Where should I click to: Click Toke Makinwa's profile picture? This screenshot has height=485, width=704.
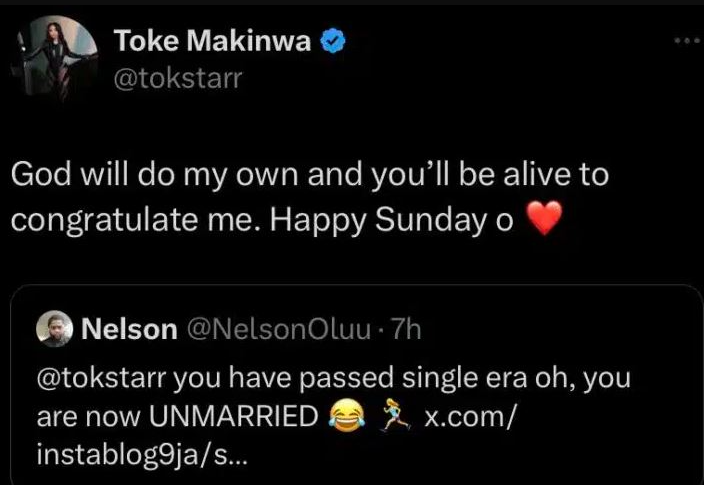[x=57, y=59]
